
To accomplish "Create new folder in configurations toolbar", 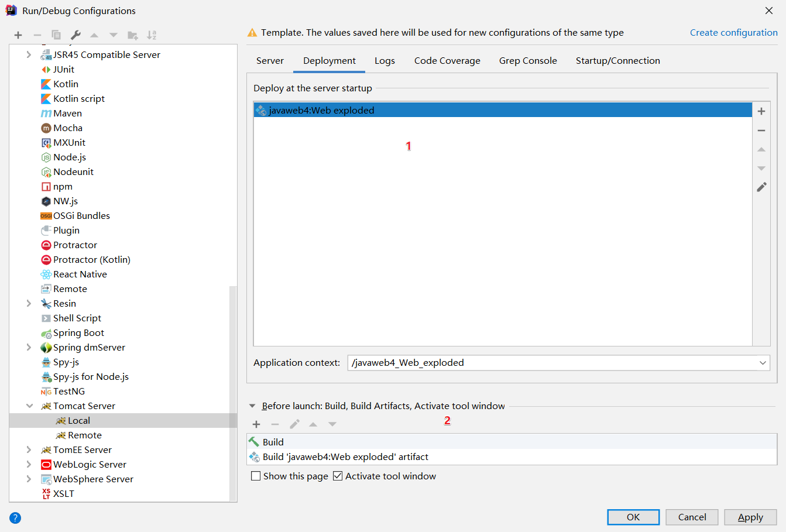I will pos(133,35).
